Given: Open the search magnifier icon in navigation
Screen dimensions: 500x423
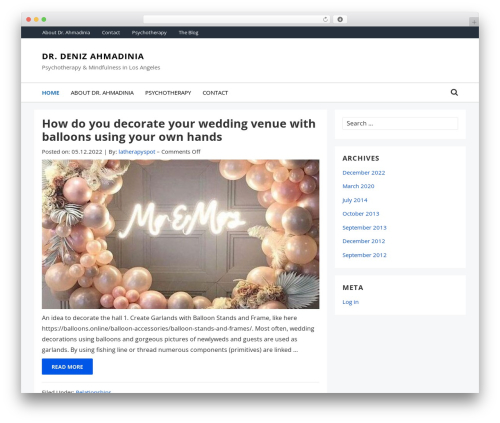Looking at the screenshot, I should tap(454, 92).
